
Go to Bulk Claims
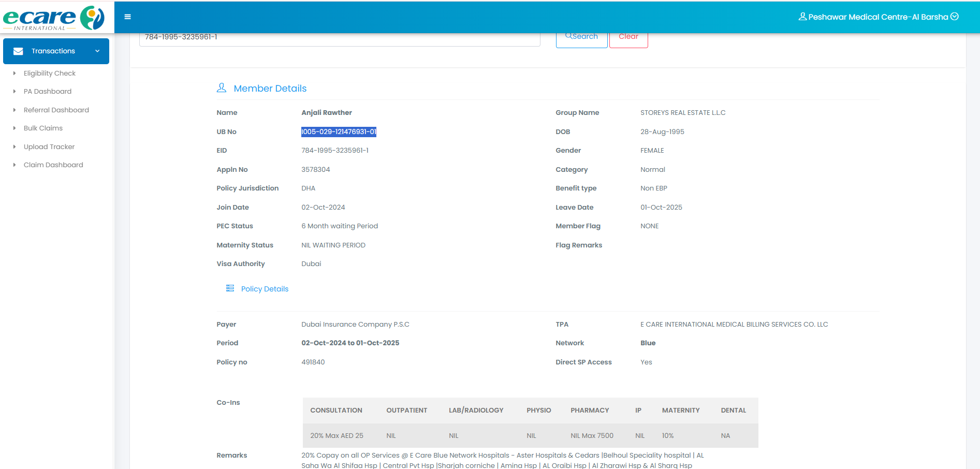(x=43, y=128)
